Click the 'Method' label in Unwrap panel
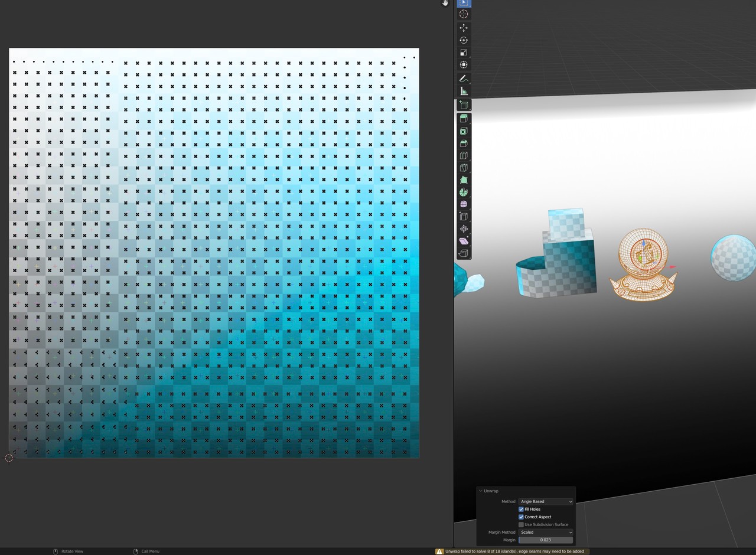The width and height of the screenshot is (756, 555). pyautogui.click(x=509, y=501)
